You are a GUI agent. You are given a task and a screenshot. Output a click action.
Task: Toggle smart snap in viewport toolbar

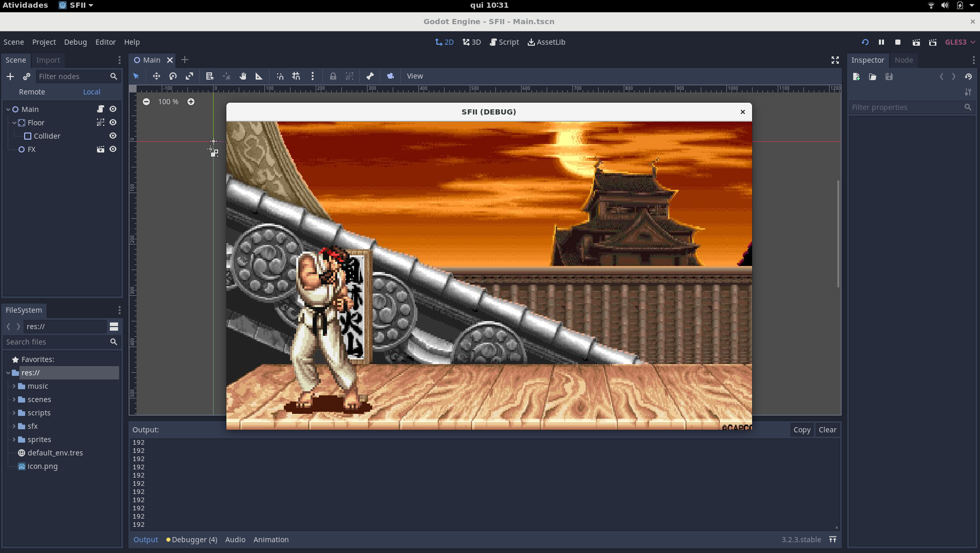[x=280, y=76]
